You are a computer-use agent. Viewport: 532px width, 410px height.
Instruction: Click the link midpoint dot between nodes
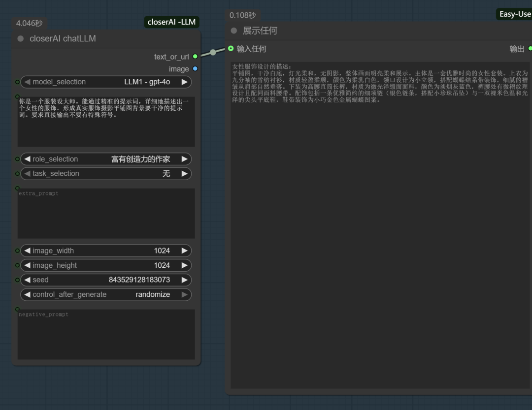pyautogui.click(x=213, y=52)
